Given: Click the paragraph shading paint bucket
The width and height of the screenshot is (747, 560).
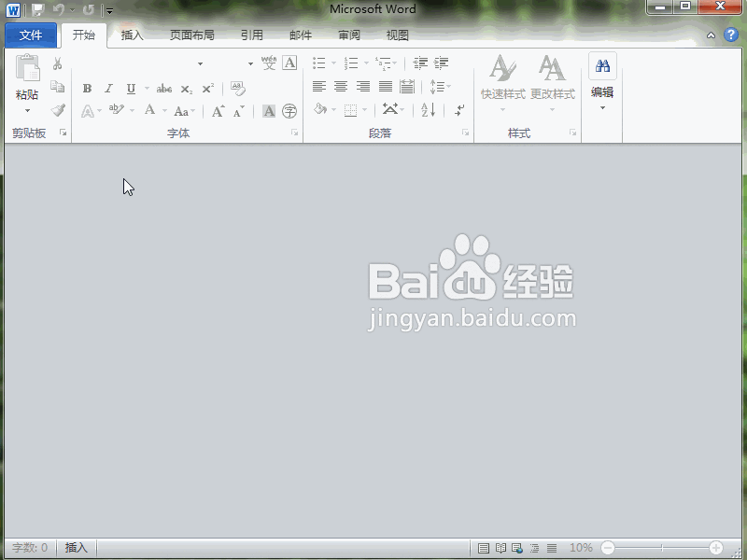Looking at the screenshot, I should (320, 109).
